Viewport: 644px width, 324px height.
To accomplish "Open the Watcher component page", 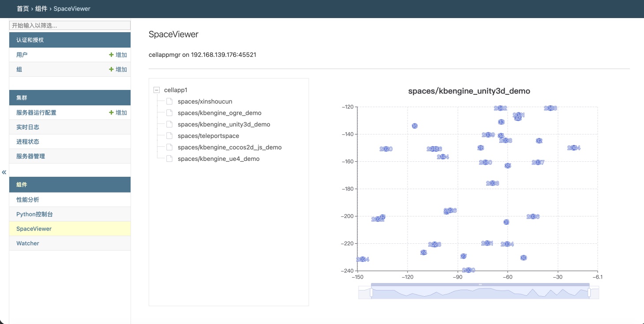I will click(x=28, y=243).
